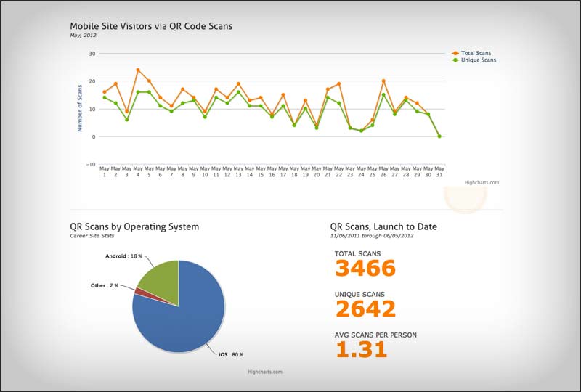Click the Unique Scans data point on May 1
Image resolution: width=581 pixels, height=392 pixels.
pos(105,97)
